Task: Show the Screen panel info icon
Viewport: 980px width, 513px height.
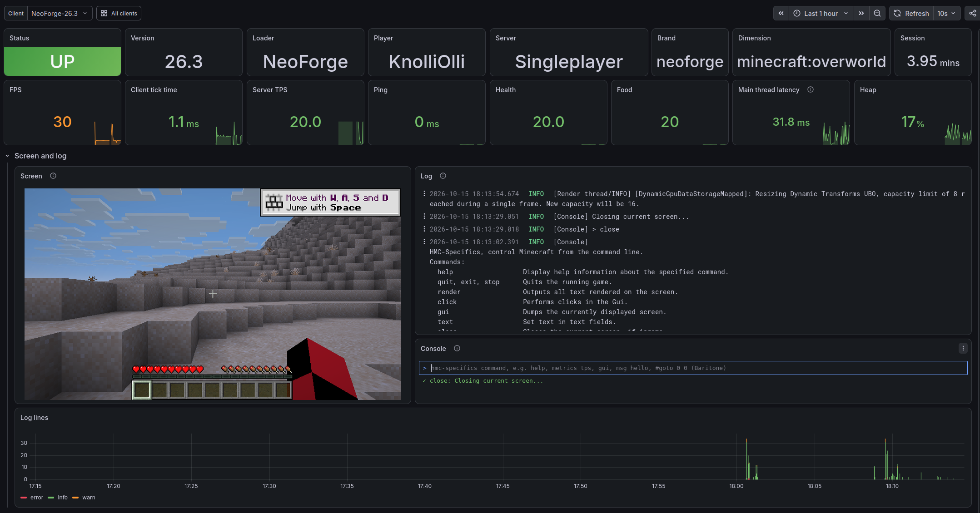Action: [x=53, y=176]
